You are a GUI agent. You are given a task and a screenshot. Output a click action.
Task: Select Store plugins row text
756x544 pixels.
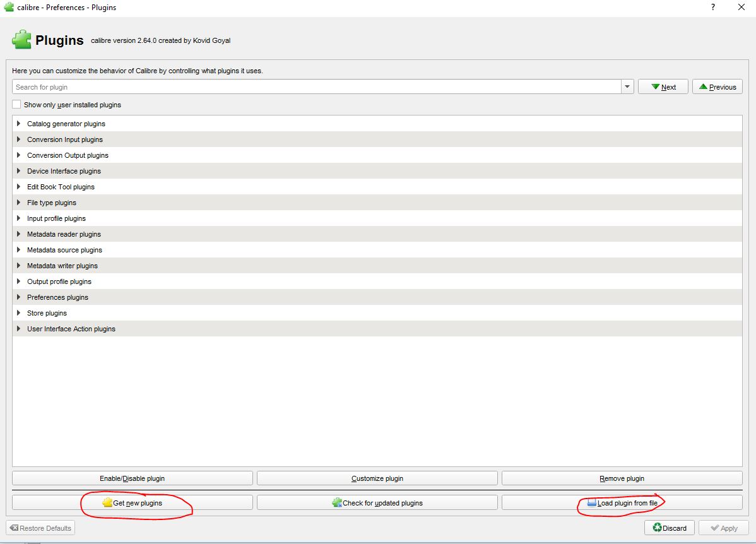(x=47, y=313)
